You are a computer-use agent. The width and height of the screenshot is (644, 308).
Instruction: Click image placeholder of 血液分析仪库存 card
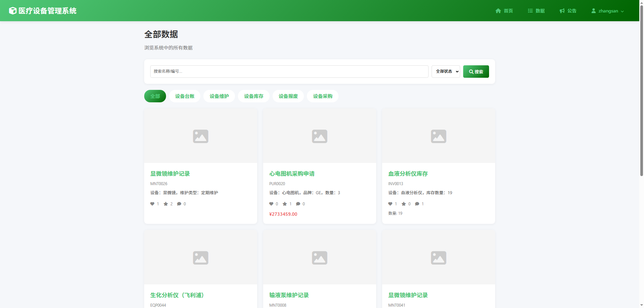(x=439, y=136)
